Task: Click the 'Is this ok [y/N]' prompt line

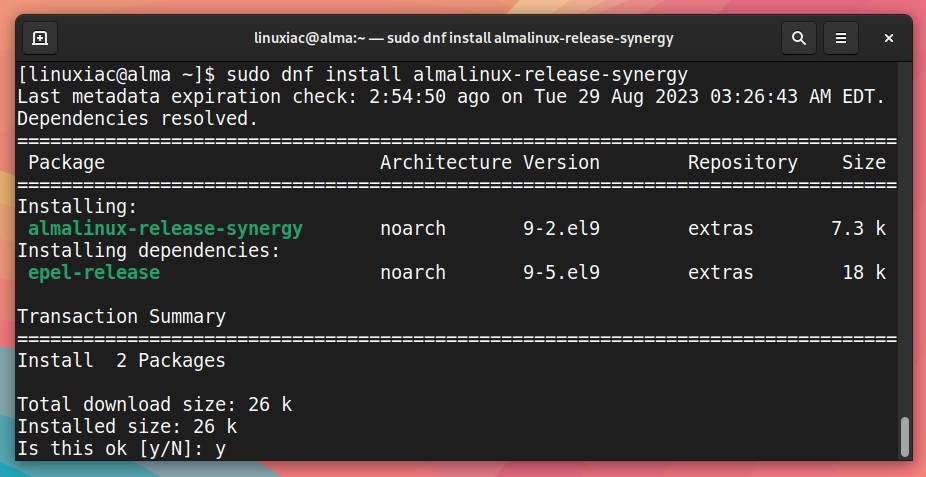Action: 121,449
